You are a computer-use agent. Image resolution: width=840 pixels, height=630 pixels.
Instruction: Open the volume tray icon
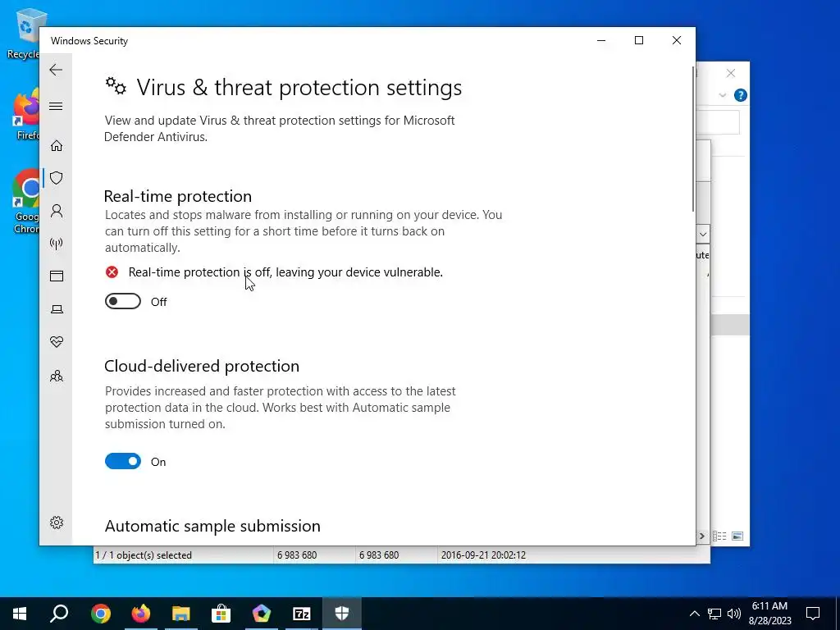tap(734, 614)
